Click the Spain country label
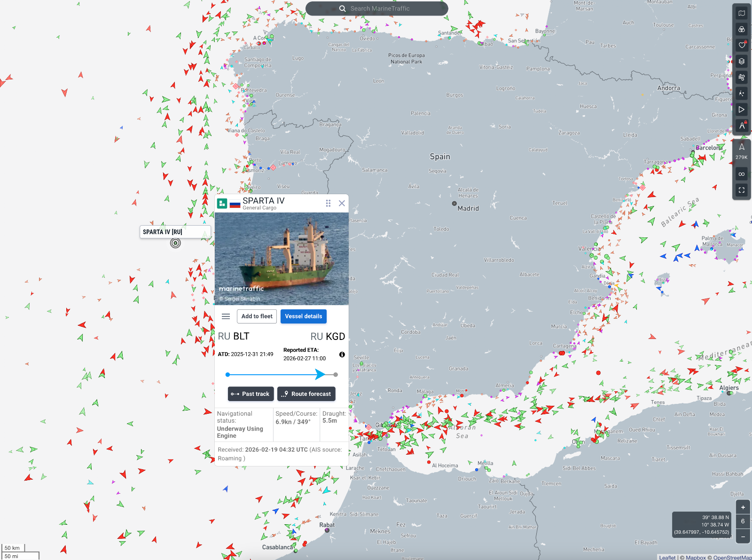This screenshot has width=752, height=560. point(440,157)
